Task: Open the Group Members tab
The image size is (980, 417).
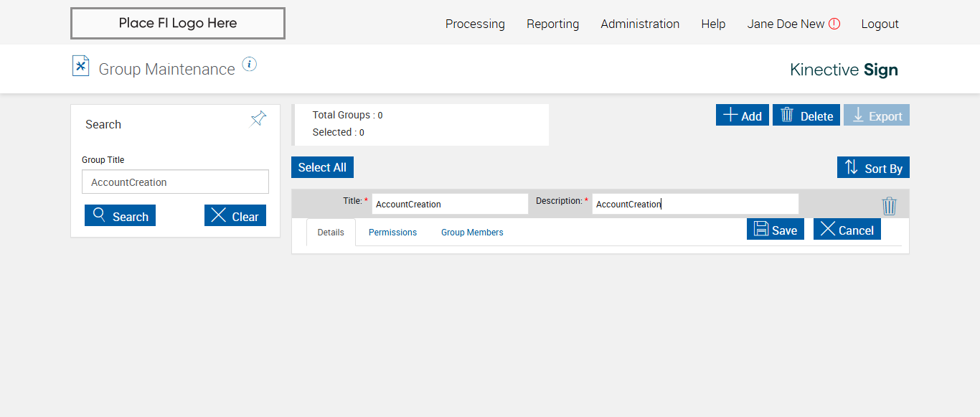Action: click(x=472, y=233)
